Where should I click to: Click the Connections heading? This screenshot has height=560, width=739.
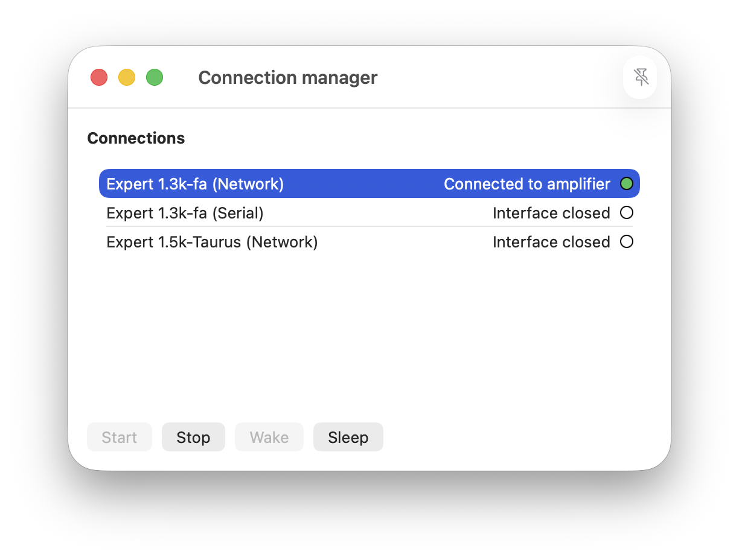(136, 138)
